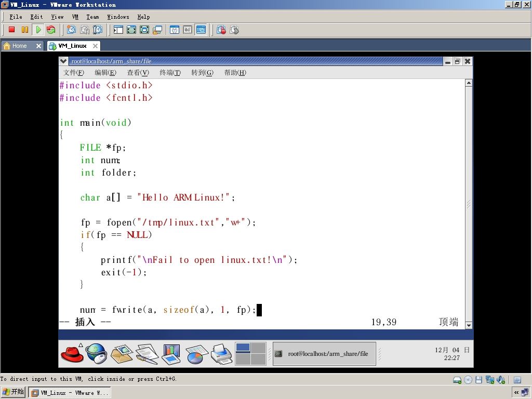This screenshot has height=399, width=532.
Task: Open the Snapshot Manager
Action: click(x=97, y=30)
